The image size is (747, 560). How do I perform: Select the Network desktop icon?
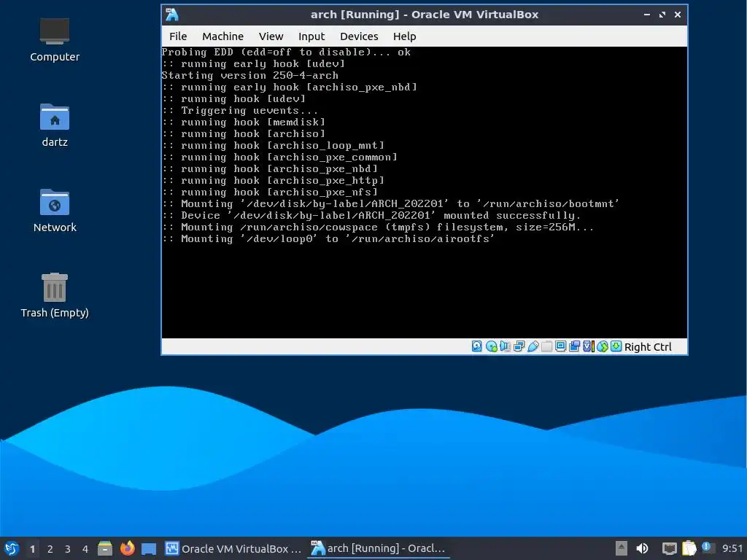click(55, 211)
